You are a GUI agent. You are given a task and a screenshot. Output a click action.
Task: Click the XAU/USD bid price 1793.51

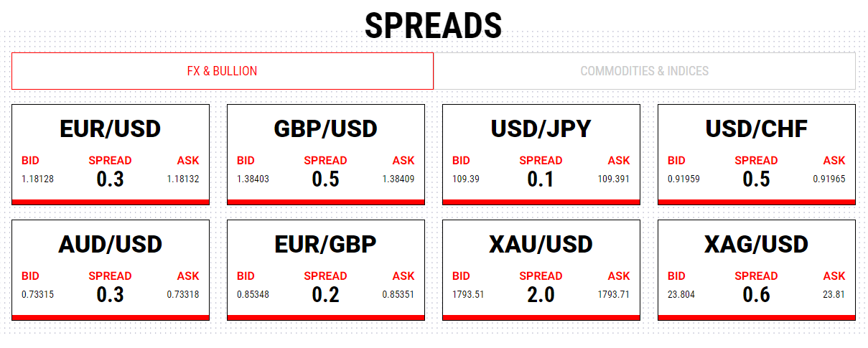468,294
